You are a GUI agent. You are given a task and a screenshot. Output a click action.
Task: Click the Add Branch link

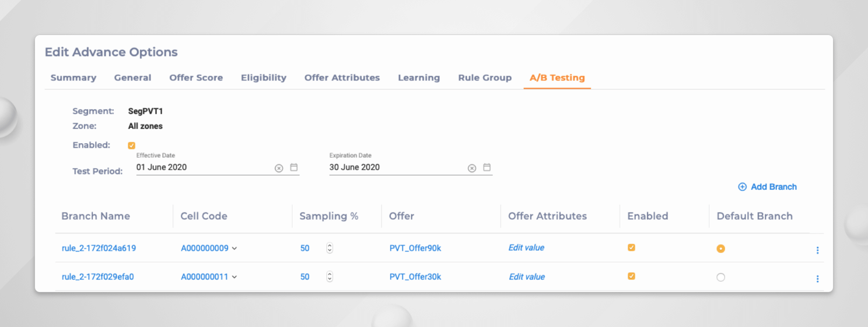point(773,187)
